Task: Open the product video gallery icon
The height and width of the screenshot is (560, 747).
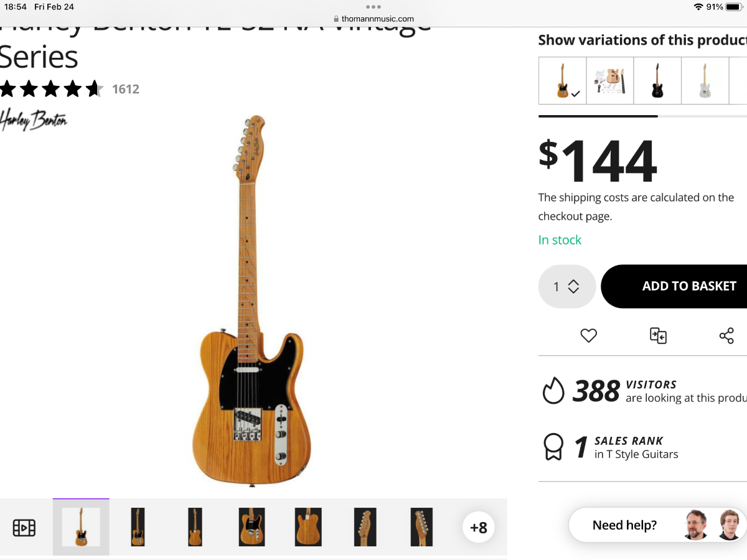Action: (x=24, y=528)
